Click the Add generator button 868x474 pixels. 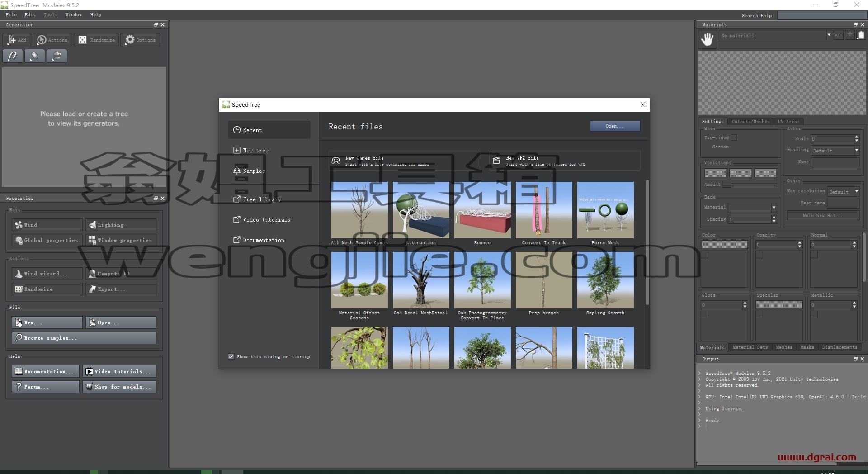pyautogui.click(x=17, y=40)
